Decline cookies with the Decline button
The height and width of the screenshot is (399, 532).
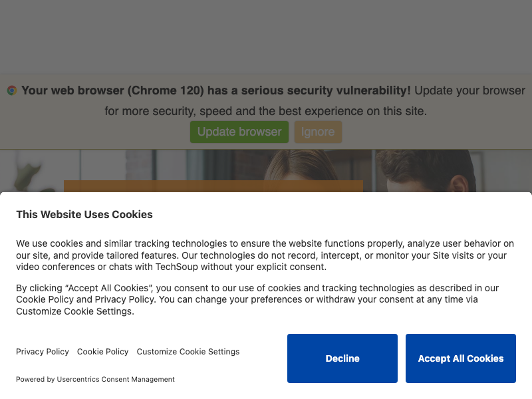(342, 358)
